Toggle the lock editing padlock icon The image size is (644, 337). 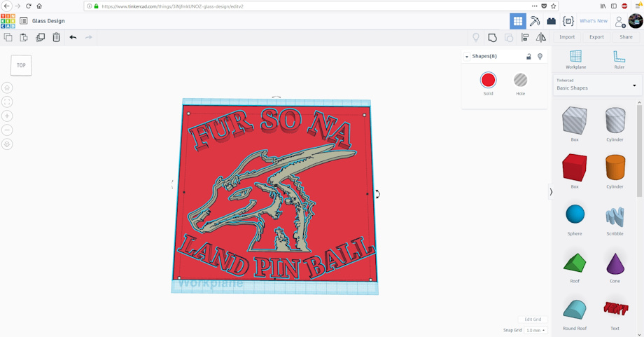click(528, 57)
